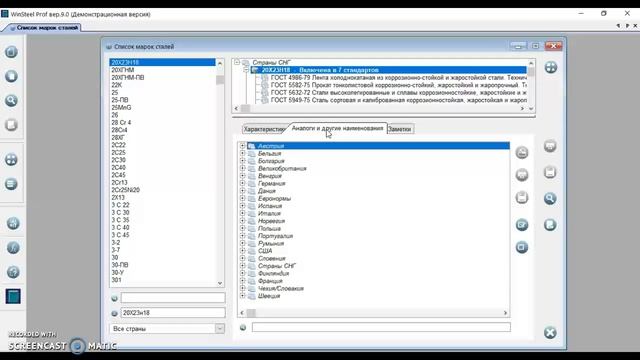
Task: Open the question-mark help icon in sidebar
Action: point(13,272)
